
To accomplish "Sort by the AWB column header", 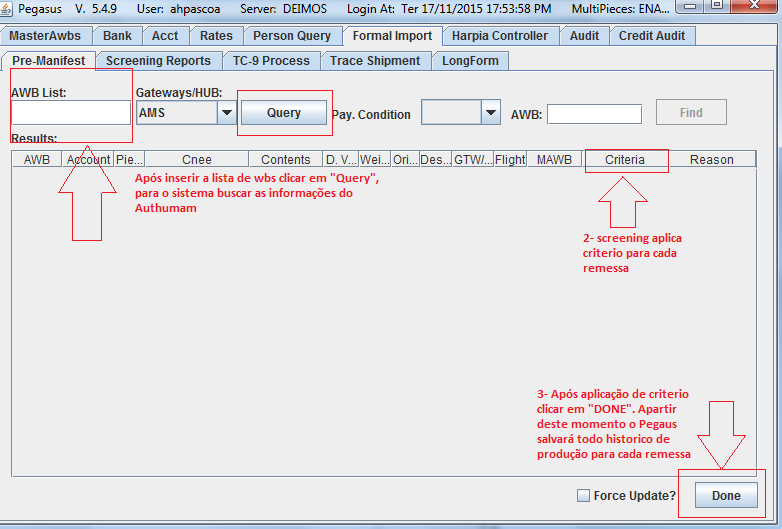I will tap(37, 160).
